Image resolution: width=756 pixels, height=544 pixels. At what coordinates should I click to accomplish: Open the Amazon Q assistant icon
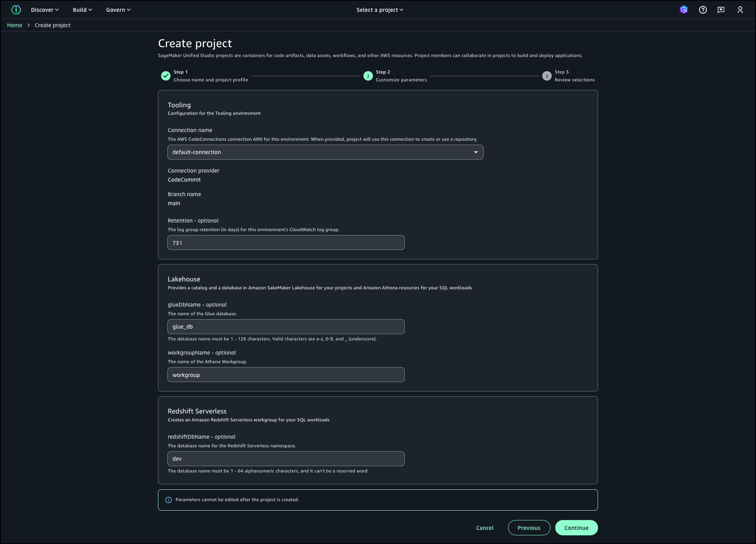[x=684, y=10]
